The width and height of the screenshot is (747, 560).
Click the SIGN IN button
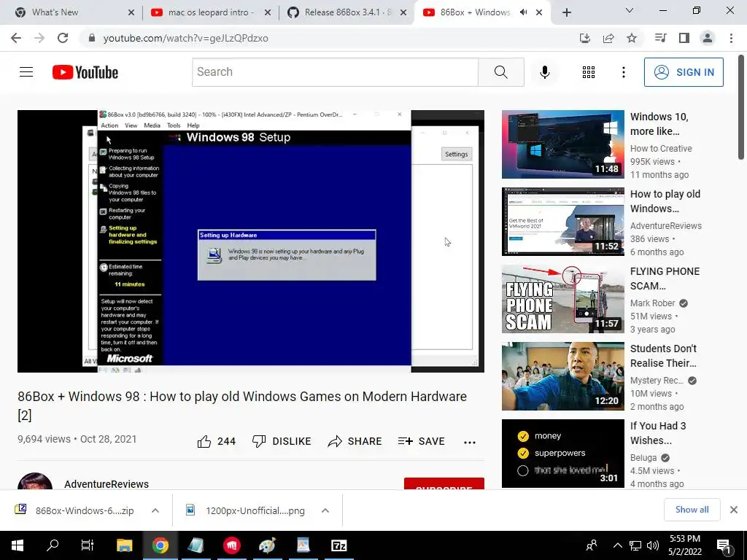(684, 72)
